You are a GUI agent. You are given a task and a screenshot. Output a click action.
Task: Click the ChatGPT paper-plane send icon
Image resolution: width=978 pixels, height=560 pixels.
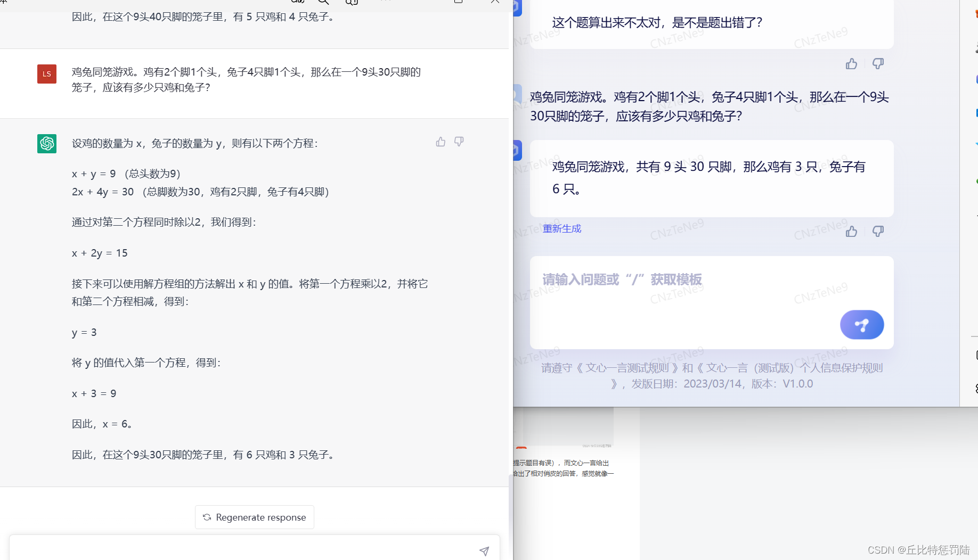[484, 551]
